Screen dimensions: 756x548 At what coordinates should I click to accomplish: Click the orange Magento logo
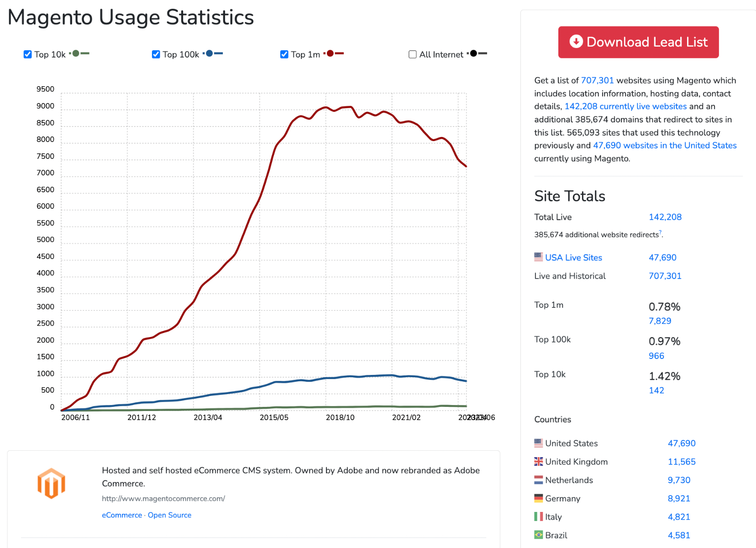(x=51, y=483)
